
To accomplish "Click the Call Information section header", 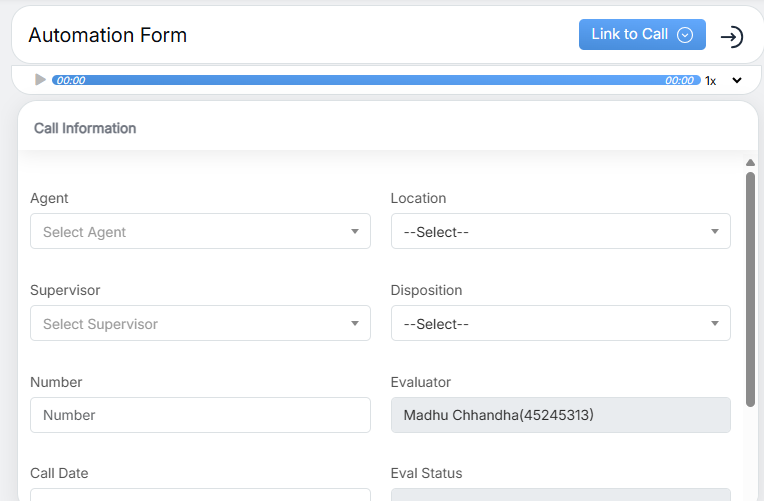I will point(85,128).
